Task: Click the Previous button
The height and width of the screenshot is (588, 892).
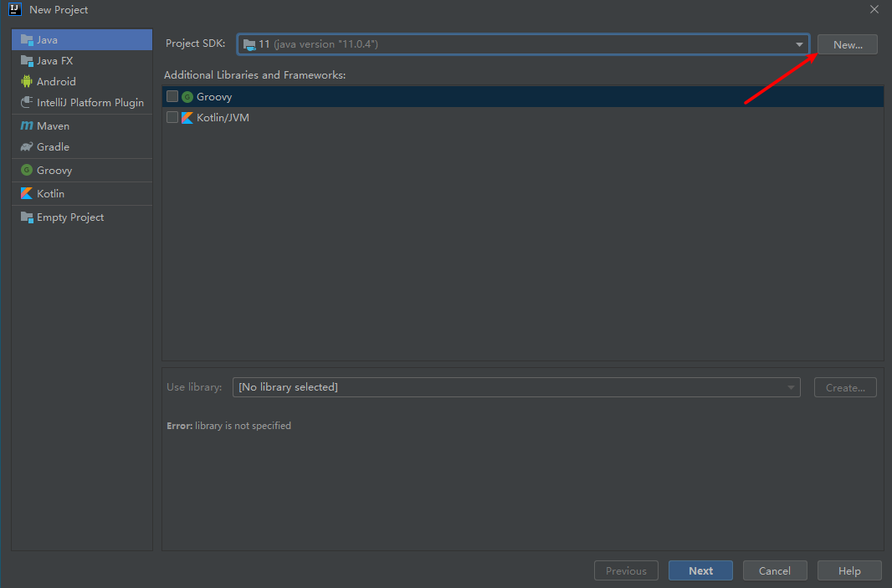Action: (x=627, y=570)
